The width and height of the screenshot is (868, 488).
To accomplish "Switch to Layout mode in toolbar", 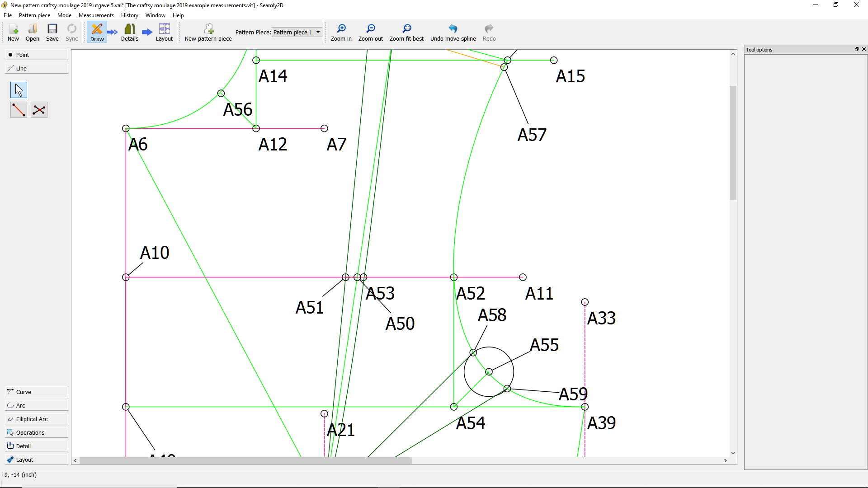I will (164, 32).
